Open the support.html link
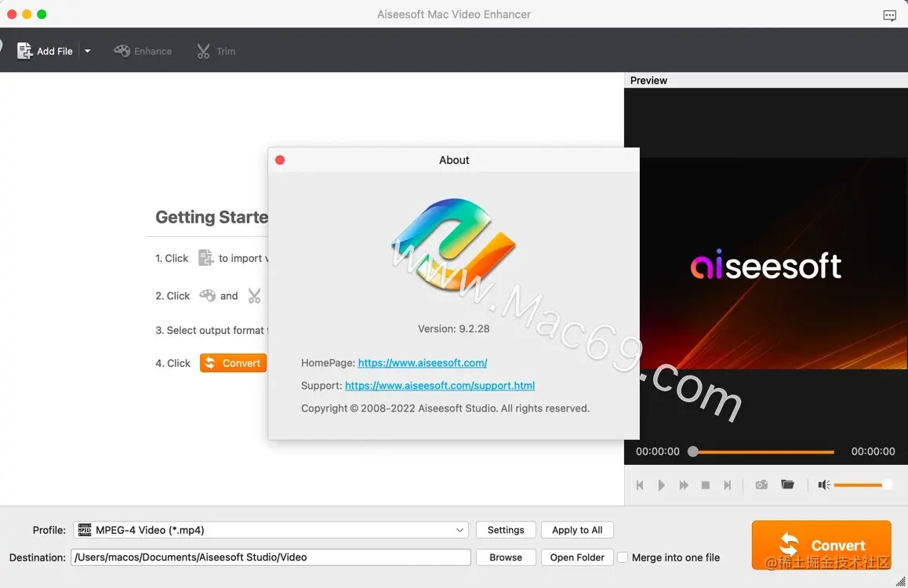This screenshot has width=908, height=588. pyautogui.click(x=440, y=386)
